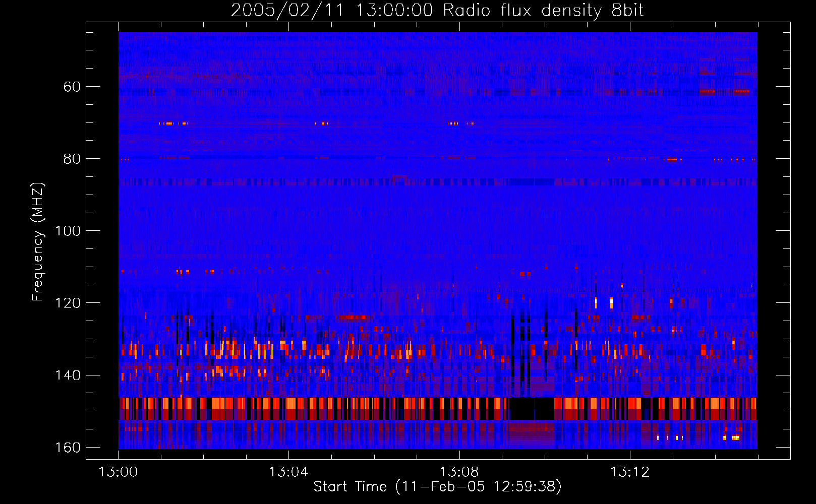Click the 120 MHz frequency tick label
816x504 pixels.
pos(68,303)
